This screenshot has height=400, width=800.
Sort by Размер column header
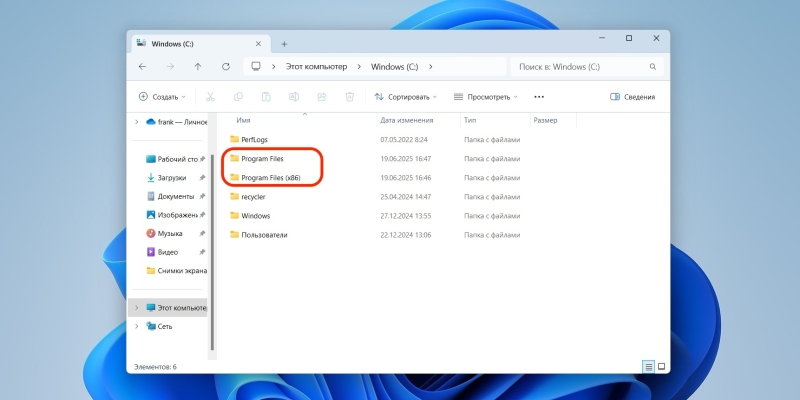click(545, 120)
